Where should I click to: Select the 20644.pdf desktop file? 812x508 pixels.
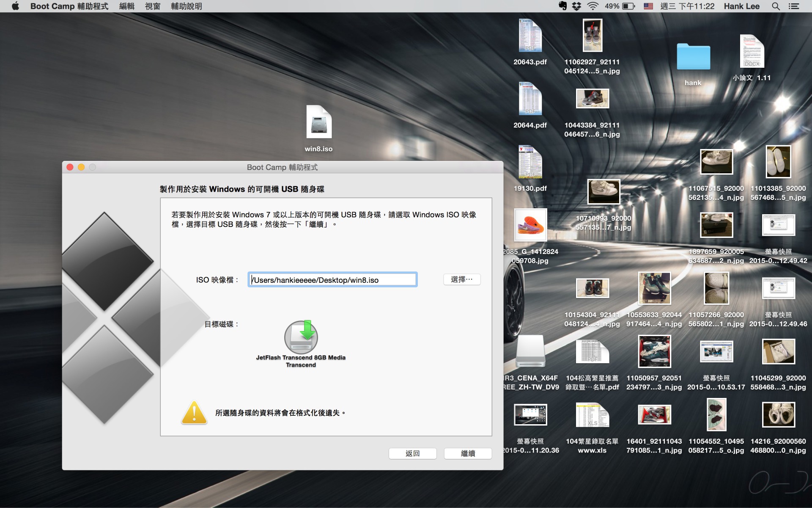(x=530, y=99)
